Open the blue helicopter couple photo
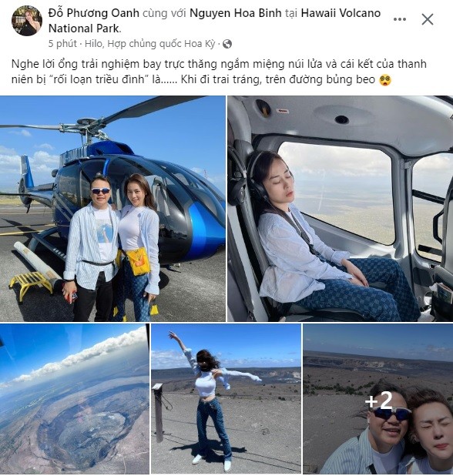 [x=112, y=209]
